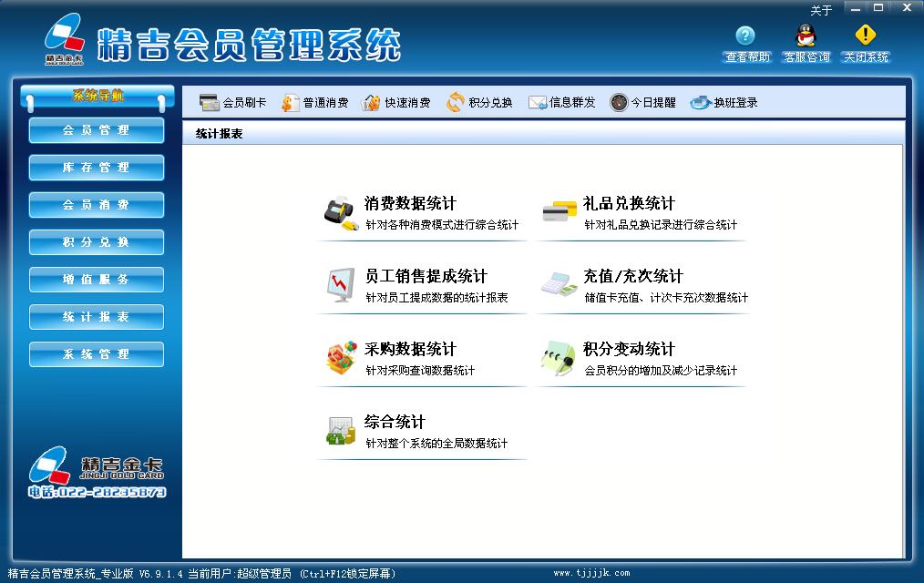The height and width of the screenshot is (583, 924).
Task: Click the 采购数据统计 gift basket icon
Action: (x=341, y=358)
